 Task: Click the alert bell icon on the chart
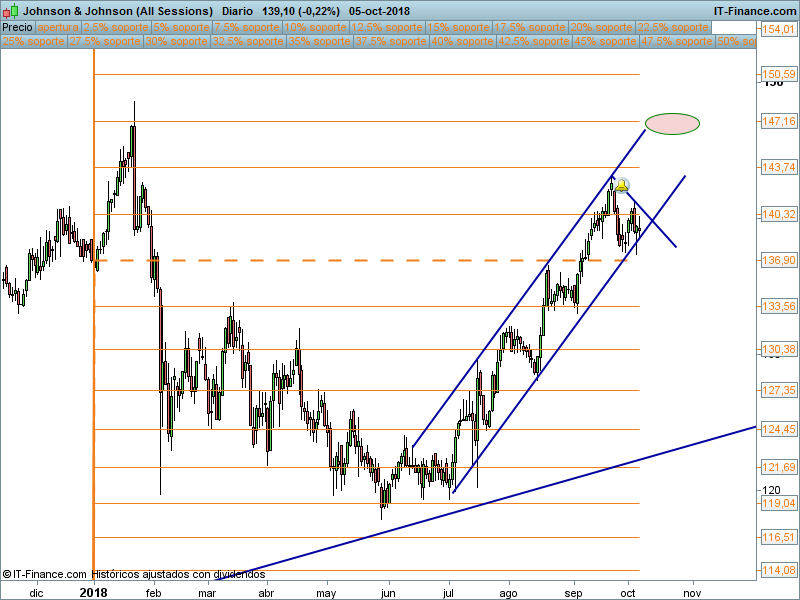[621, 186]
